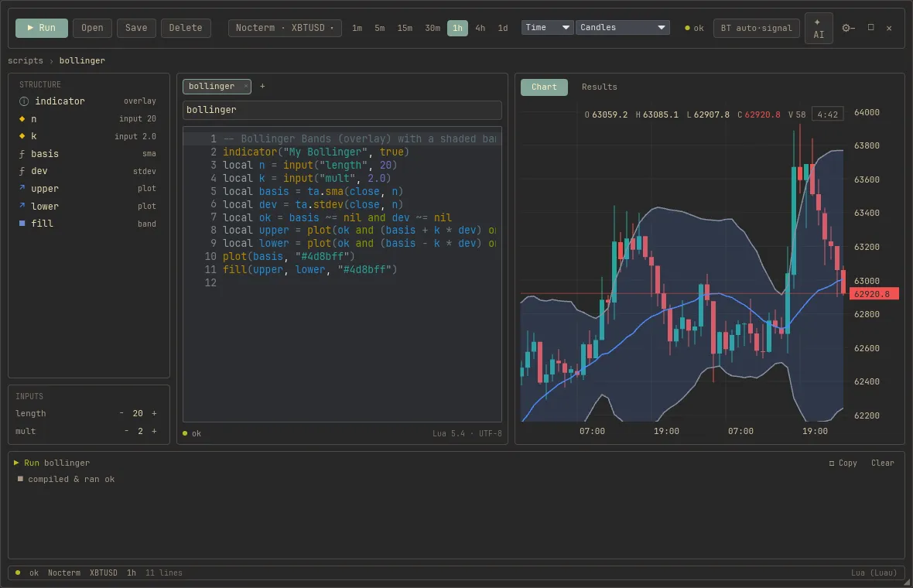Select the 4h timeframe
This screenshot has height=588, width=913.
(480, 28)
